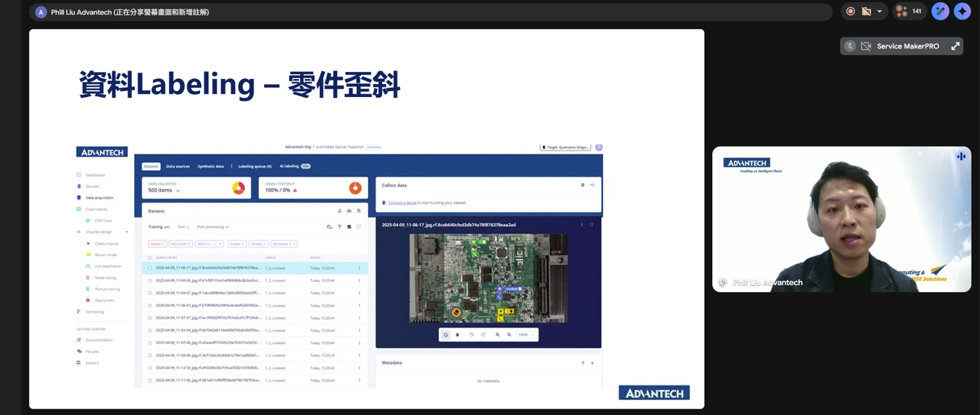Click the filter funnel icon in Dataset

339,227
